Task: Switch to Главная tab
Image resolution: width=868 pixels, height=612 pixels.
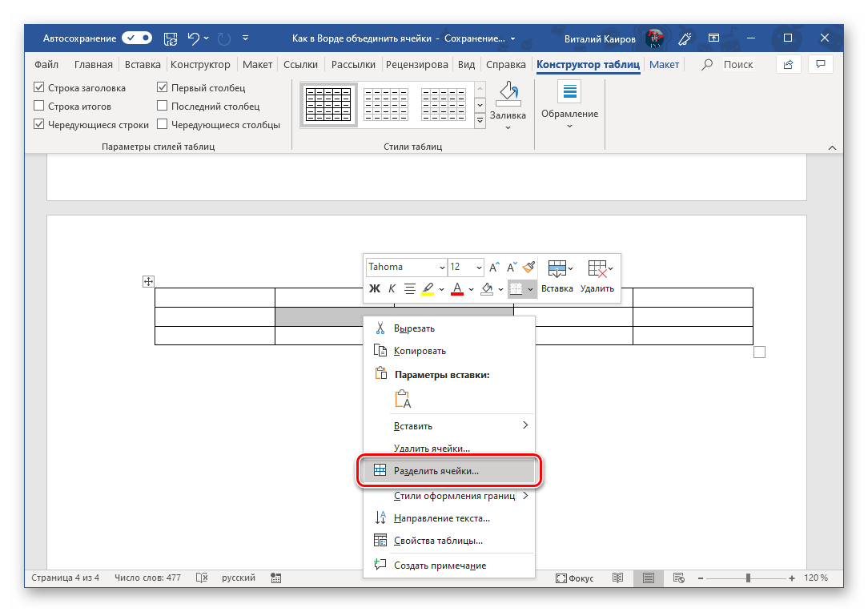Action: (x=94, y=64)
